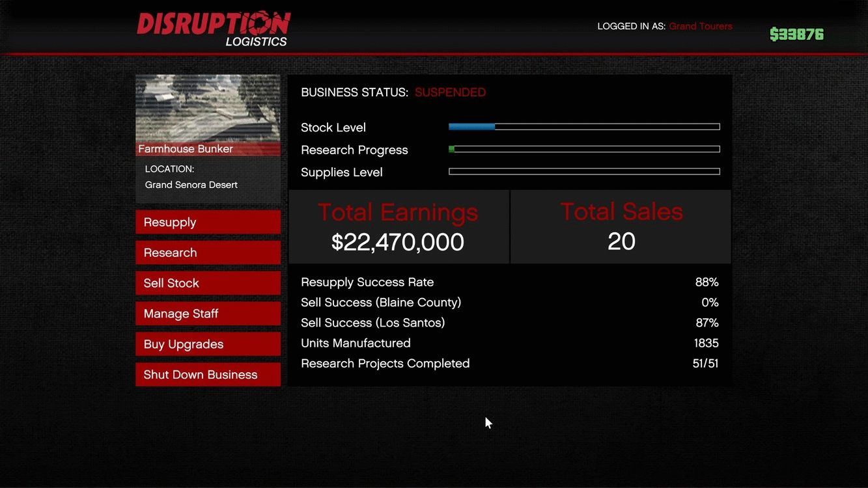Click the Grand Tourers username
Screen dimensions: 868x488
coord(701,27)
